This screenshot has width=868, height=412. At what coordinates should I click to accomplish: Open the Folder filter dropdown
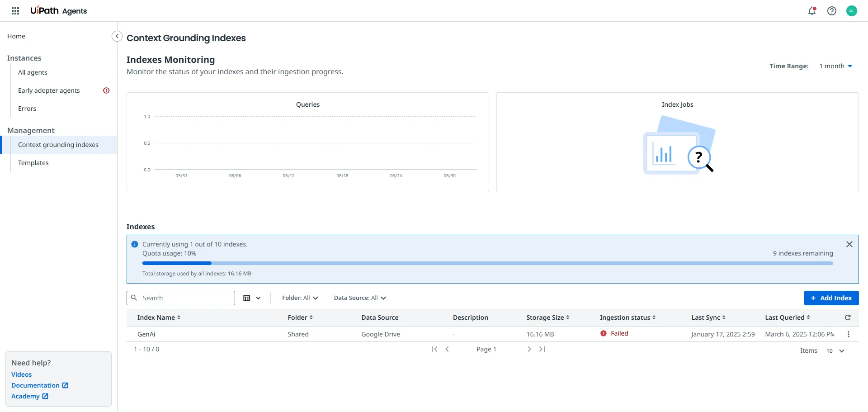(x=300, y=298)
